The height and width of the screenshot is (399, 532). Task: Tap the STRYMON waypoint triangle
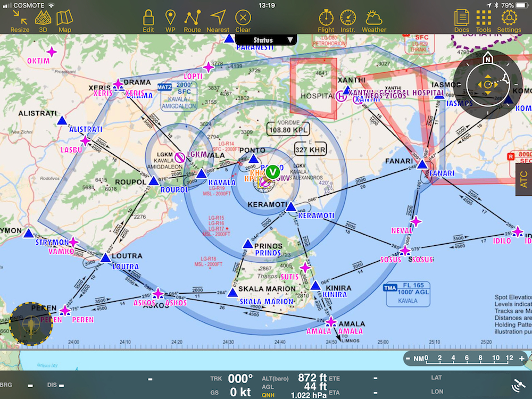[x=29, y=233]
